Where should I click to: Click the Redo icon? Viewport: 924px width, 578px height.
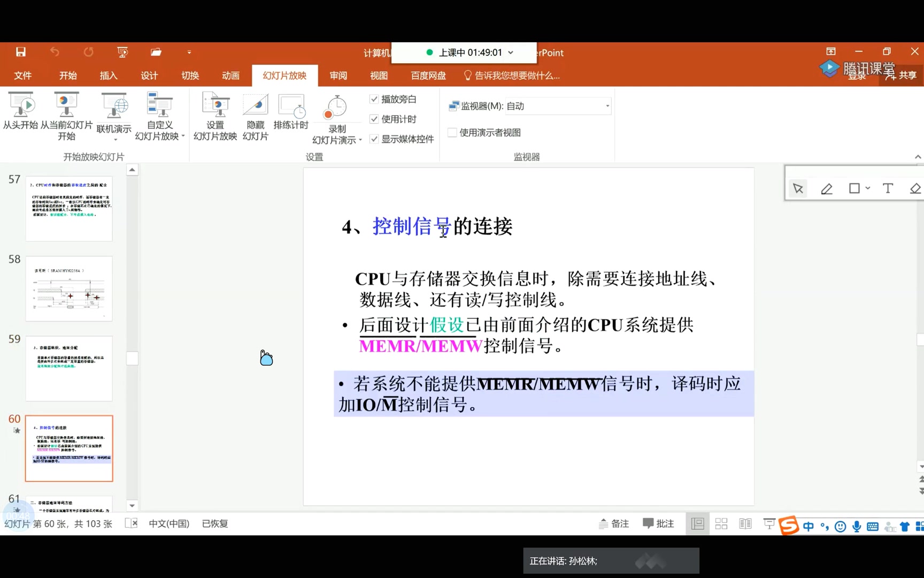coord(88,52)
